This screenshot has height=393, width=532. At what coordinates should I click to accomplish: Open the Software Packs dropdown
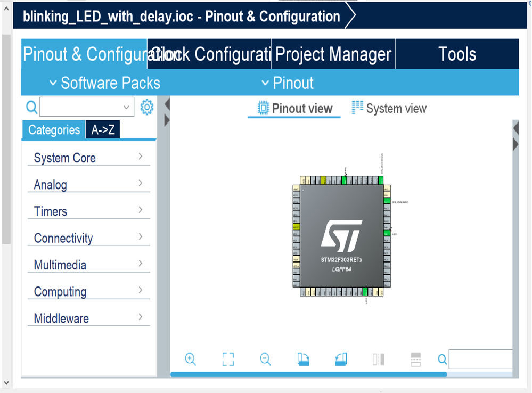[x=105, y=83]
